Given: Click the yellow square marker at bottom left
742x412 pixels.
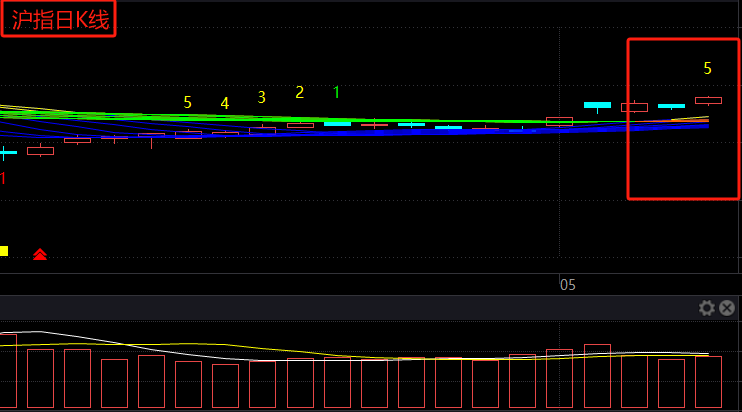Looking at the screenshot, I should click(4, 251).
